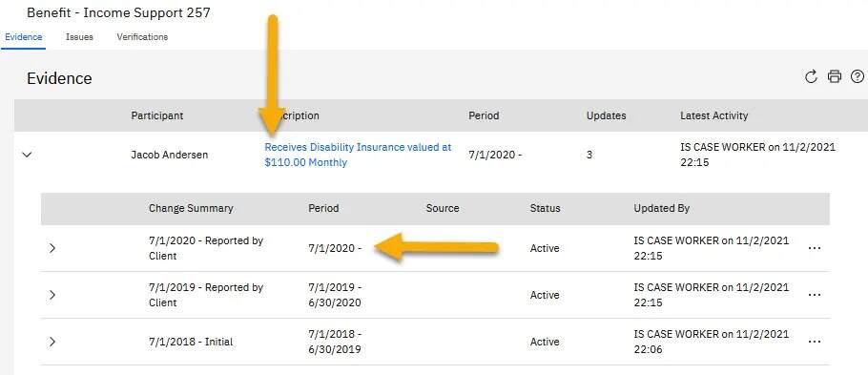Click the 7/1/2019 - 6/30/2020 period cell
The image size is (868, 375).
335,295
